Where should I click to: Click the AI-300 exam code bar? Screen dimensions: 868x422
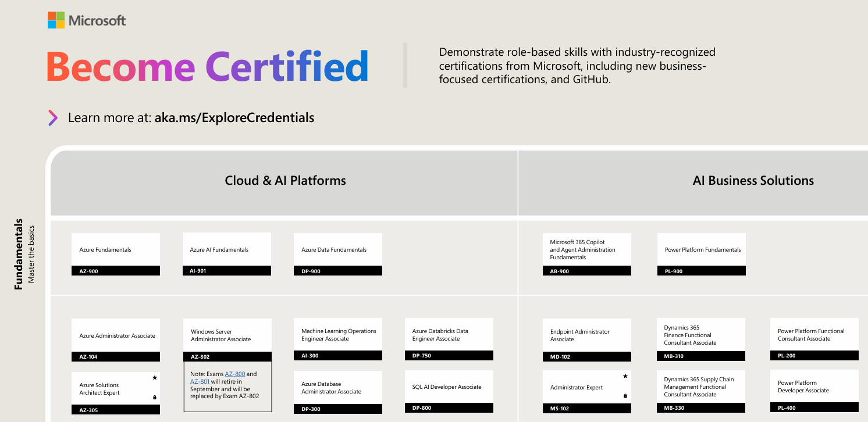click(x=338, y=356)
